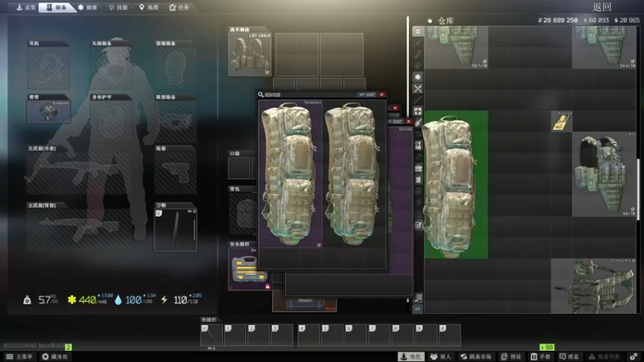This screenshot has width=644, height=362.
Task: Filter stash with the asterisk icon
Action: click(418, 77)
